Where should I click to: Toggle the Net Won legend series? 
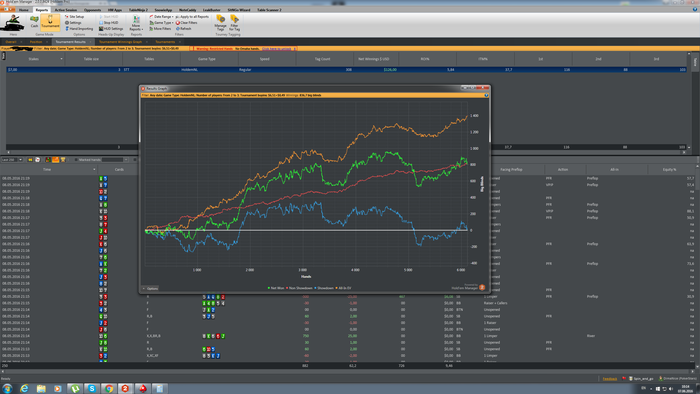tap(275, 288)
